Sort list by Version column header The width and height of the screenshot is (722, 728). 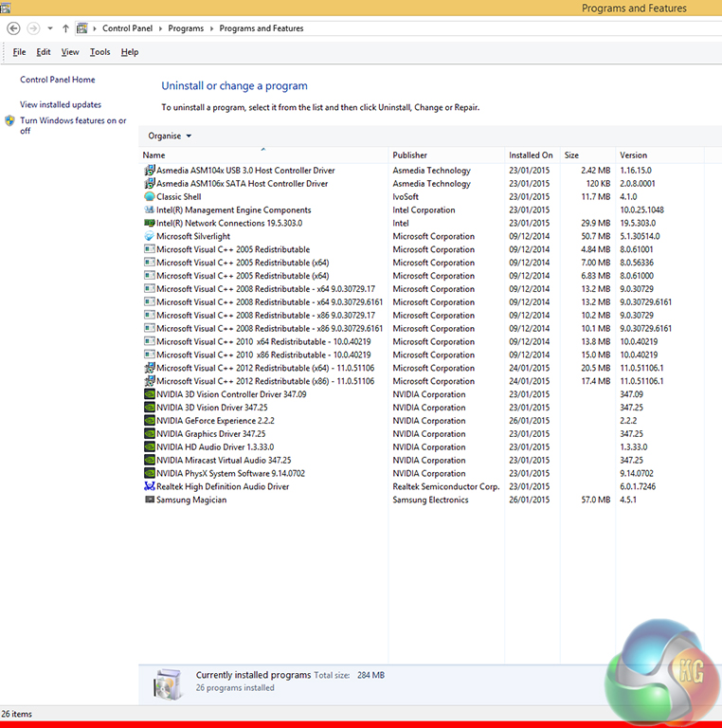659,155
